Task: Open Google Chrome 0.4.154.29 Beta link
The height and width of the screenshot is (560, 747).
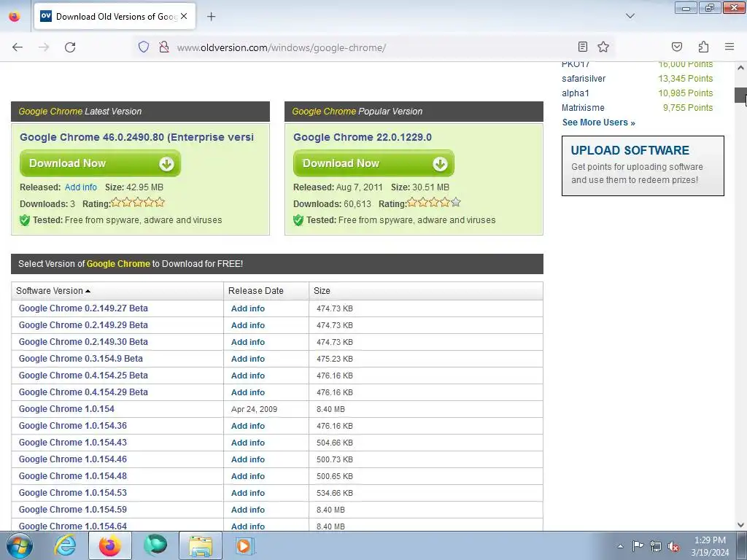Action: (x=83, y=392)
